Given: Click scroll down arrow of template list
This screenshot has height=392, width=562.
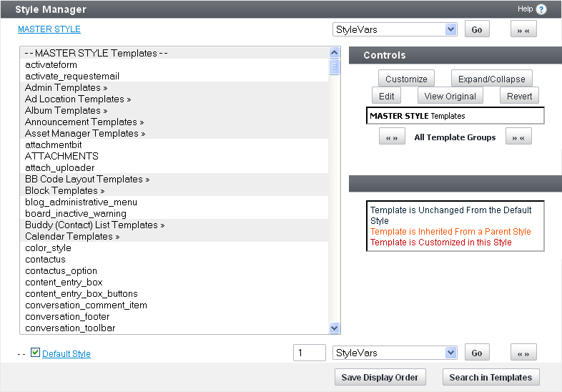Looking at the screenshot, I should click(x=334, y=328).
